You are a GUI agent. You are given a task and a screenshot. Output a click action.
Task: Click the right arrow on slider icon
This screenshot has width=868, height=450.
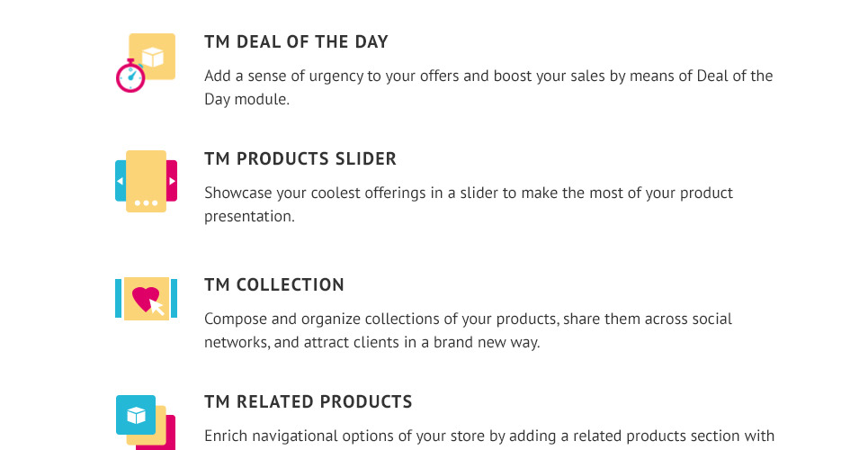coord(172,181)
